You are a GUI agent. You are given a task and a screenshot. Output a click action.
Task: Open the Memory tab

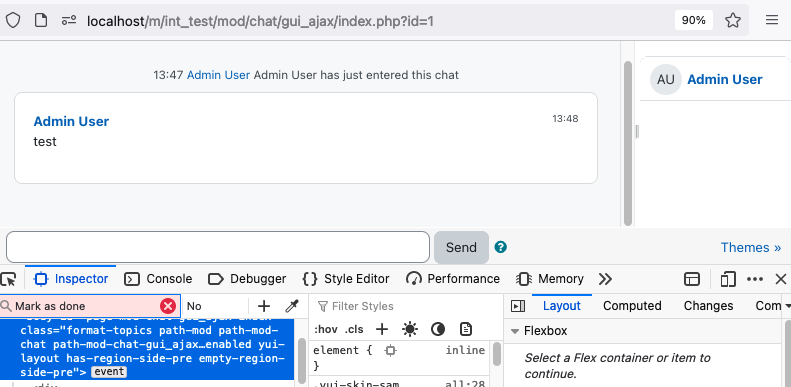coord(550,279)
